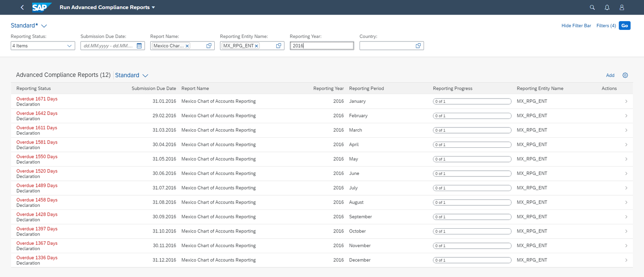
Task: Open September row details chevron
Action: pos(626,217)
